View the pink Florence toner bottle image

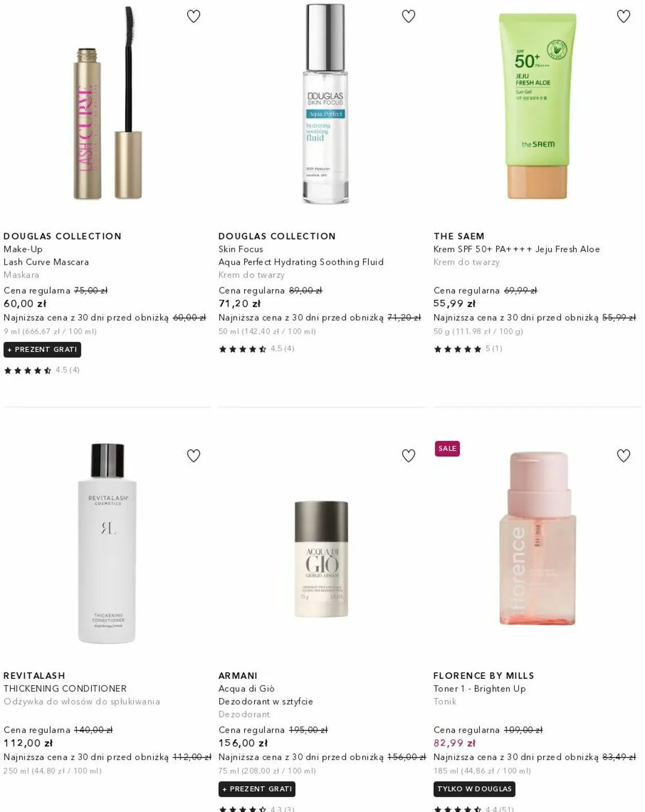click(538, 538)
